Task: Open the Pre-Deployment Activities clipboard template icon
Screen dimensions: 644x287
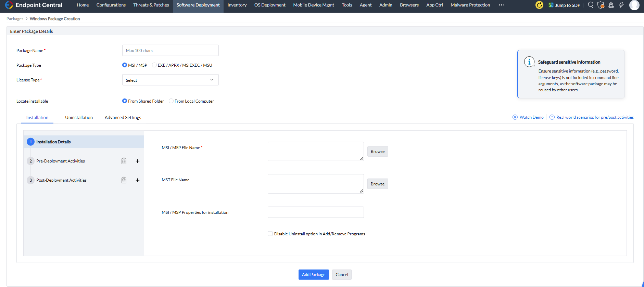Action: tap(124, 161)
